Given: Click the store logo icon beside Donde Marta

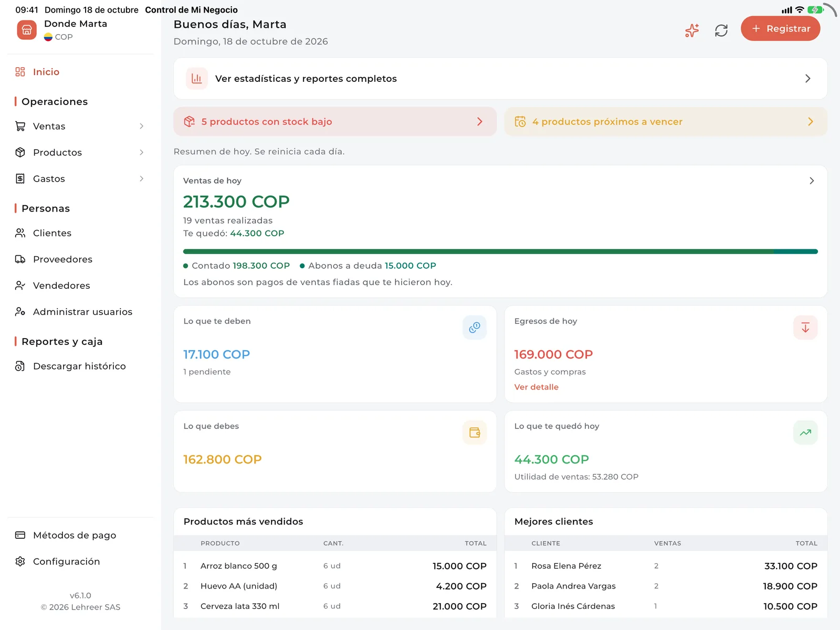Looking at the screenshot, I should pos(27,30).
